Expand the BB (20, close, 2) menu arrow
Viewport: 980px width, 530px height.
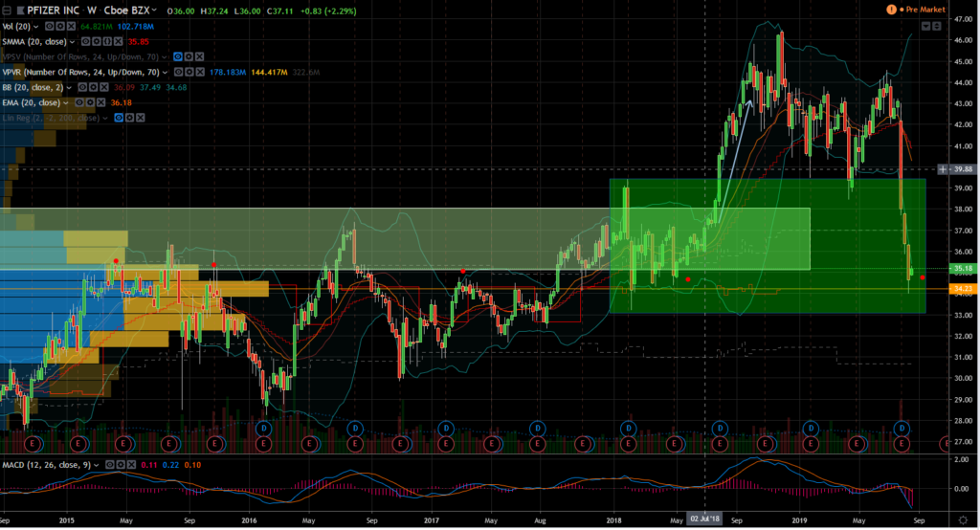(x=69, y=87)
